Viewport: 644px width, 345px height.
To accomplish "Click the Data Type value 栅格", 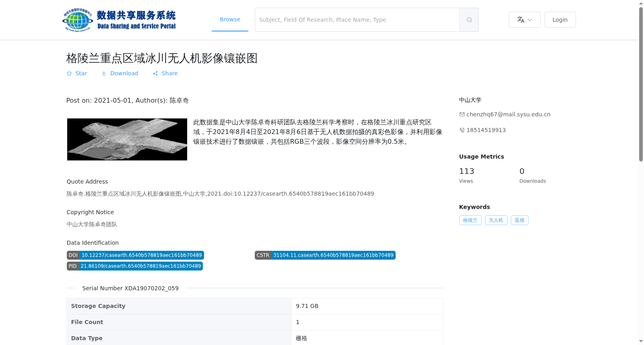I will [x=301, y=338].
